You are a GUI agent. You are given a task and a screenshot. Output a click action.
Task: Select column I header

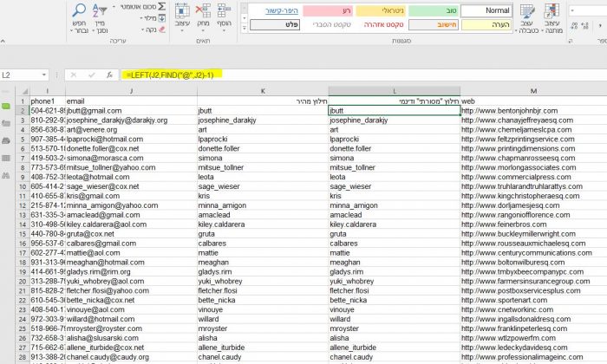click(48, 91)
